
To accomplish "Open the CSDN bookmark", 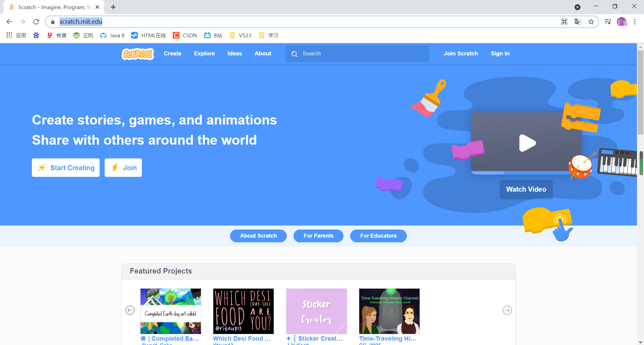I will point(185,35).
